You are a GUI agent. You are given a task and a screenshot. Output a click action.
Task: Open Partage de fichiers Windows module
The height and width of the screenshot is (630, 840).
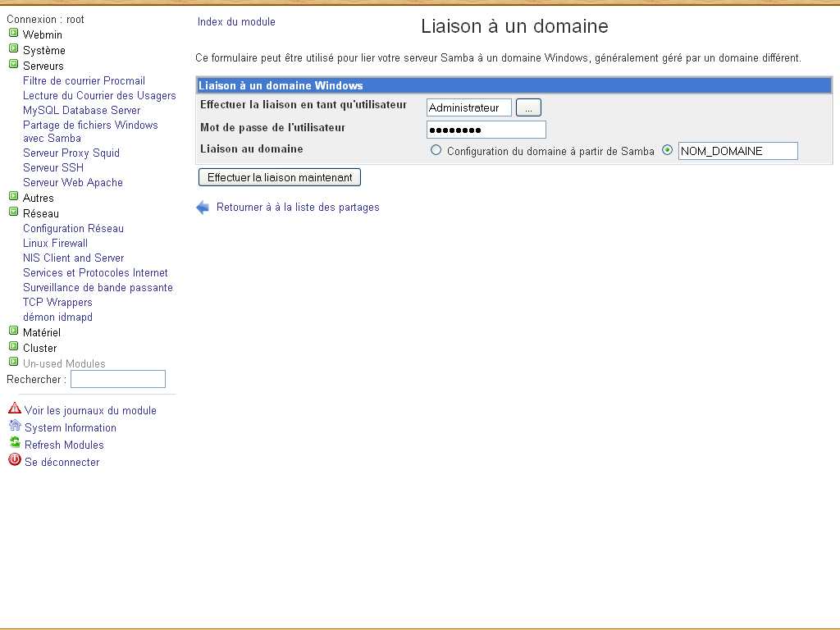(x=90, y=125)
